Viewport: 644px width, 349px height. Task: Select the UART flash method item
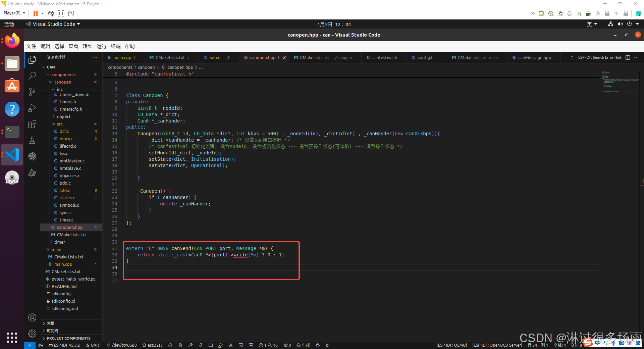[93, 345]
